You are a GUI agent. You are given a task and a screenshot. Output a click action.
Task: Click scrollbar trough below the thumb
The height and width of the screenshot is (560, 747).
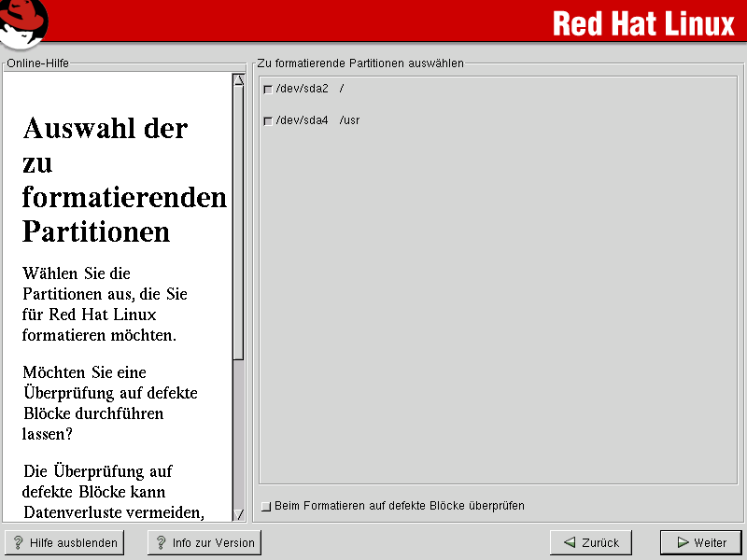pos(238,429)
